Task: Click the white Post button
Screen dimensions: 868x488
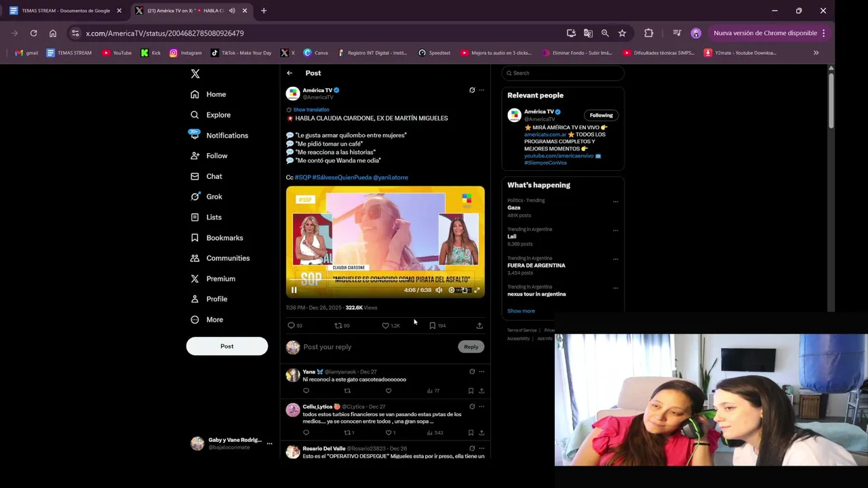Action: click(227, 346)
